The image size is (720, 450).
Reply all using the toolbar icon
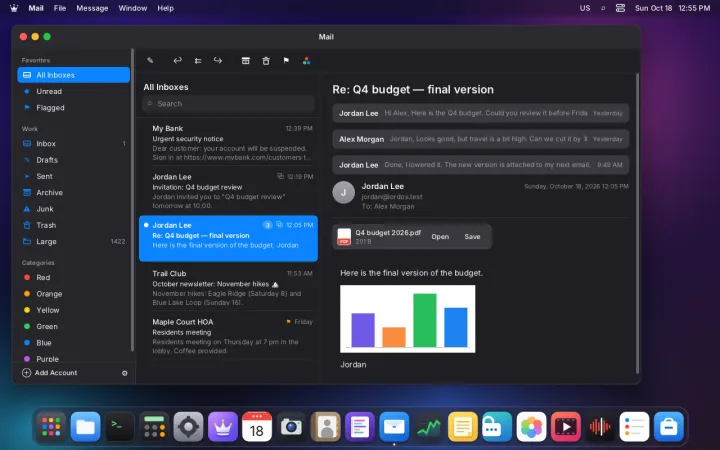click(x=198, y=61)
